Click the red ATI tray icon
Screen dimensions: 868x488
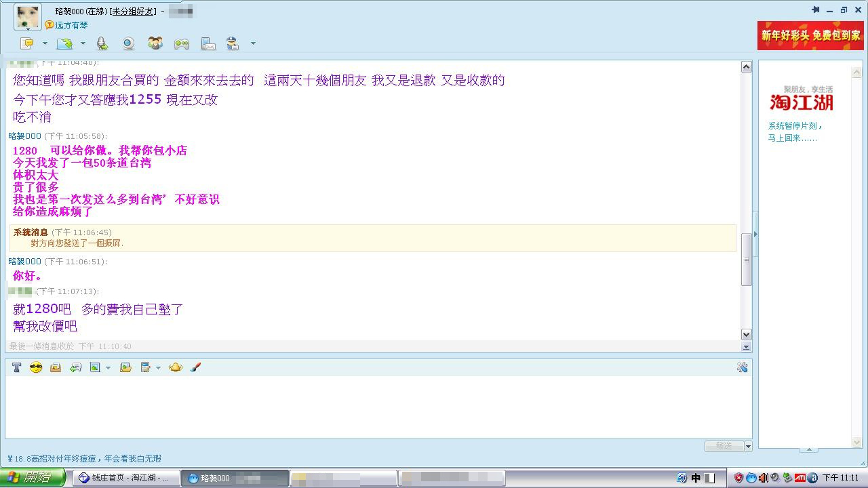pos(800,478)
